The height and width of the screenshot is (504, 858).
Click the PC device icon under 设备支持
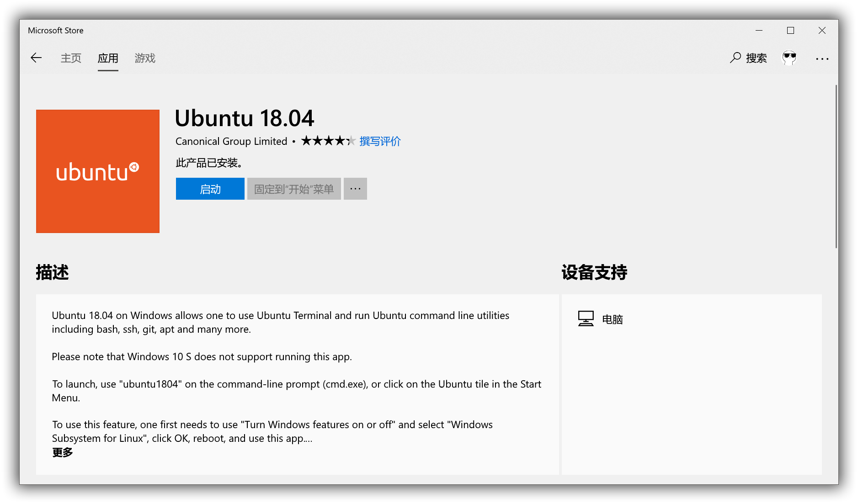point(586,318)
